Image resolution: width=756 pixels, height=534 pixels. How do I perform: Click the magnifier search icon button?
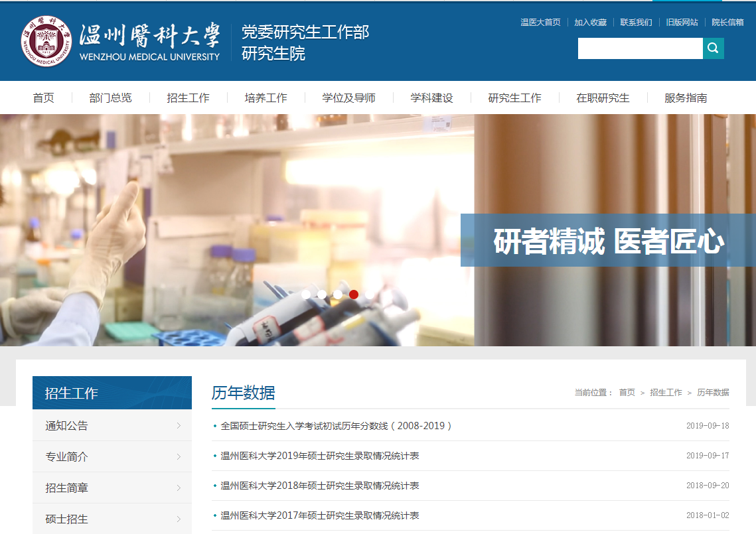[714, 48]
